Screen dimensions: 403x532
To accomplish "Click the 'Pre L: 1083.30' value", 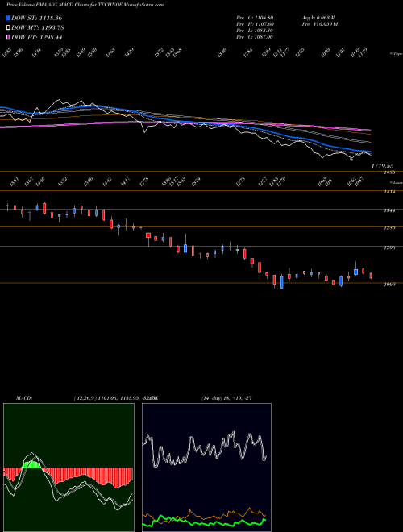I will (255, 31).
